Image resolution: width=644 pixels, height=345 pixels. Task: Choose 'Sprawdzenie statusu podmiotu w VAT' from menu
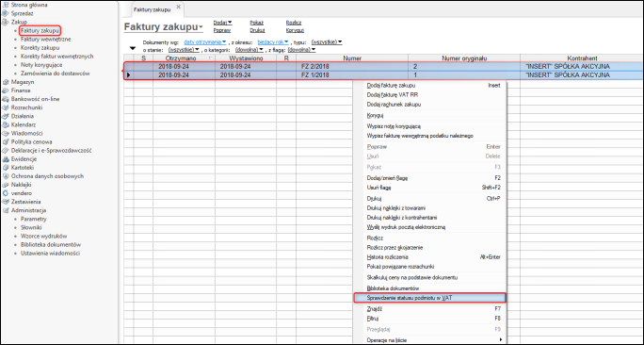tap(429, 298)
